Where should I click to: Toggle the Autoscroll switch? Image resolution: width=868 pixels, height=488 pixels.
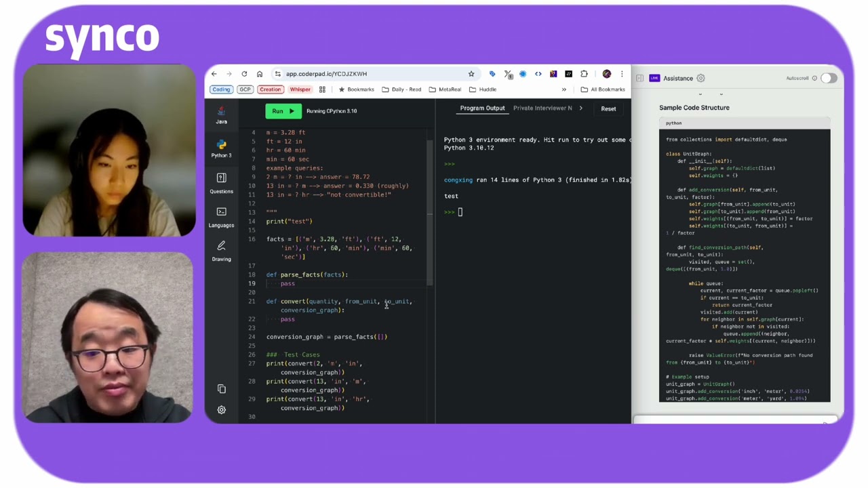pyautogui.click(x=829, y=78)
